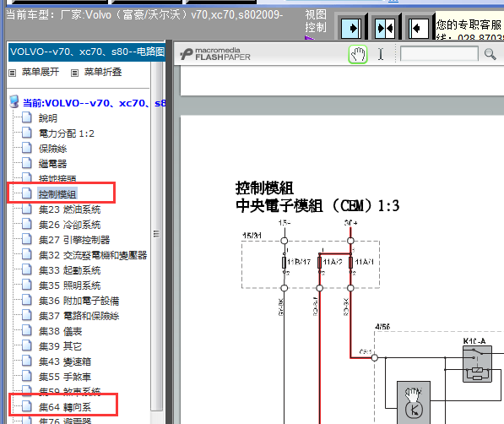Click the Macromedia FlashPaper logo
This screenshot has width=504, height=424.
coord(215,54)
